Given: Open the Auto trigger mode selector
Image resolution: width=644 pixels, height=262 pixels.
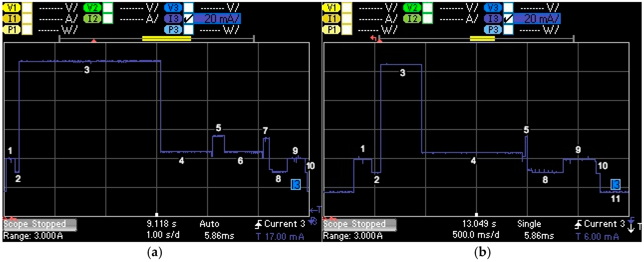Looking at the screenshot, I should 210,224.
